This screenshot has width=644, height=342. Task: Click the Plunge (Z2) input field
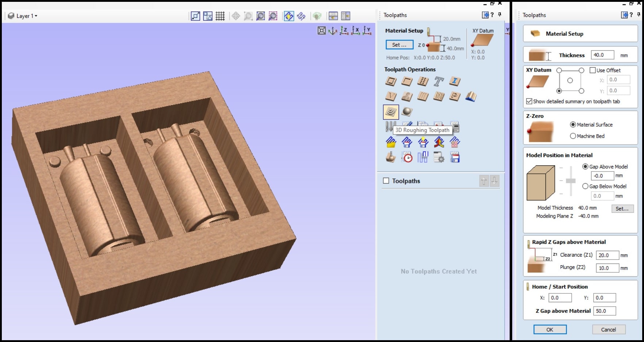coord(607,268)
